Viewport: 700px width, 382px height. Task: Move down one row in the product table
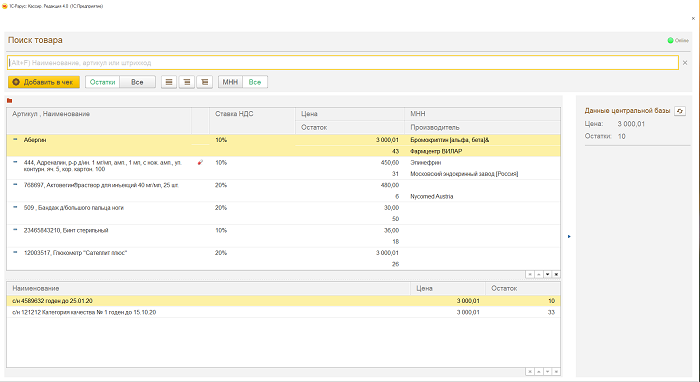(x=547, y=274)
